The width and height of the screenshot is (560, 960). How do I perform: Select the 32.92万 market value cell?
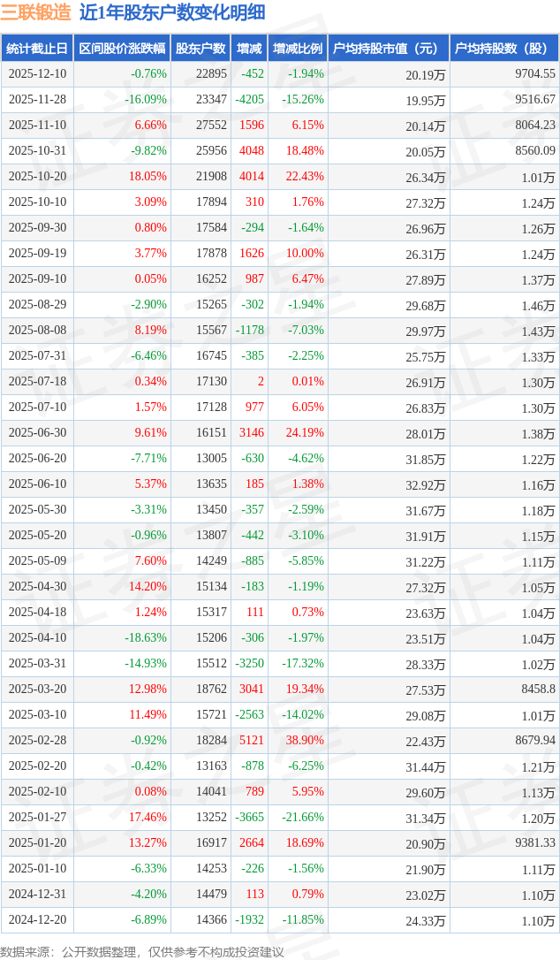(425, 484)
